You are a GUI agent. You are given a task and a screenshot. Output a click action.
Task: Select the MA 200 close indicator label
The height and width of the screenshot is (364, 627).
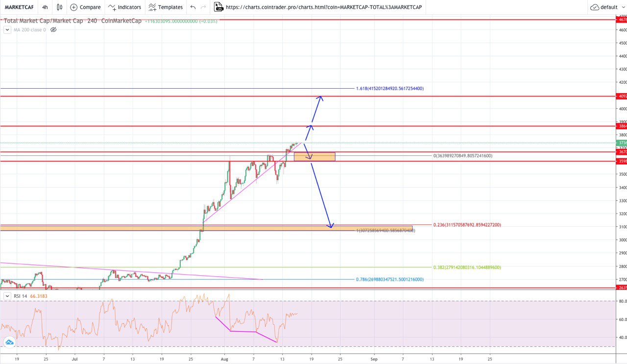click(x=29, y=30)
